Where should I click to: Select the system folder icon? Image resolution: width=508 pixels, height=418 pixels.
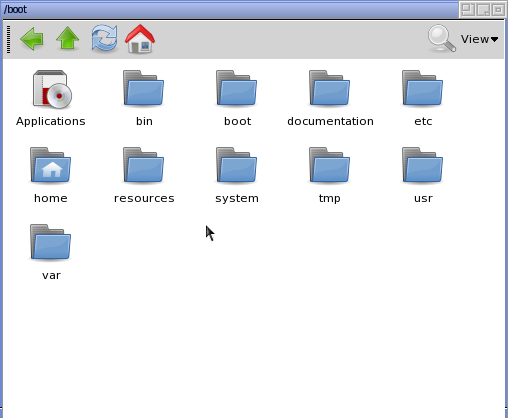tap(237, 165)
